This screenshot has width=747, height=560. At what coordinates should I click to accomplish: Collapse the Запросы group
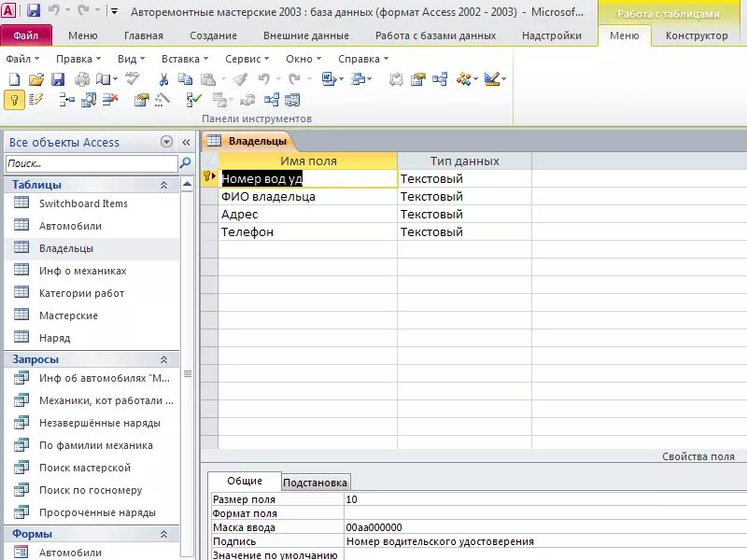tap(164, 359)
